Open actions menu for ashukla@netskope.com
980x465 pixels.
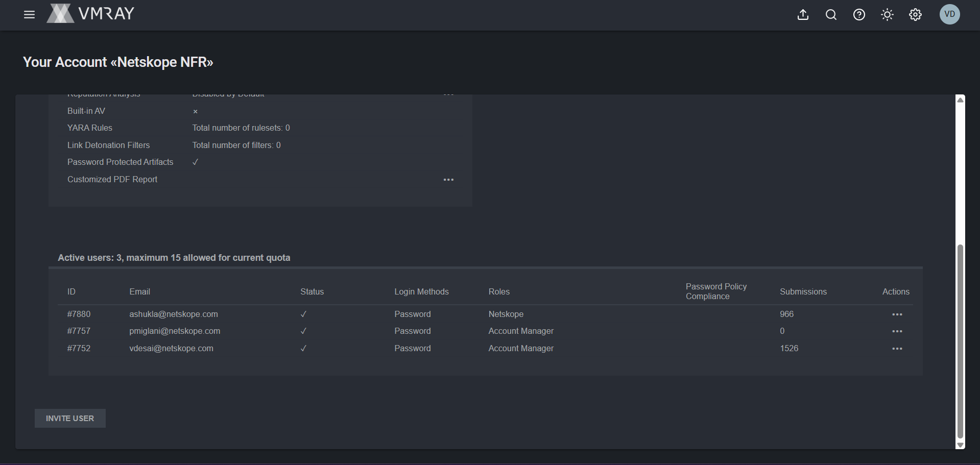(x=897, y=314)
